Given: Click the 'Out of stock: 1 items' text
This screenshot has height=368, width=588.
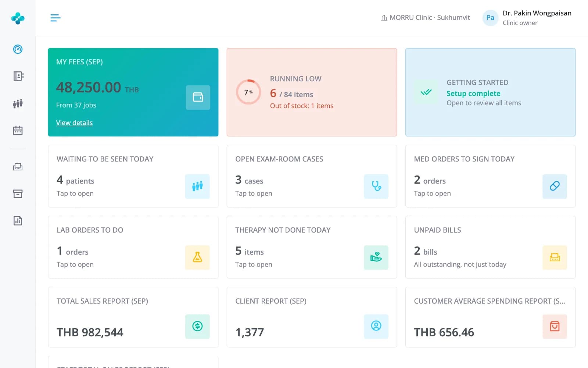Looking at the screenshot, I should [302, 106].
